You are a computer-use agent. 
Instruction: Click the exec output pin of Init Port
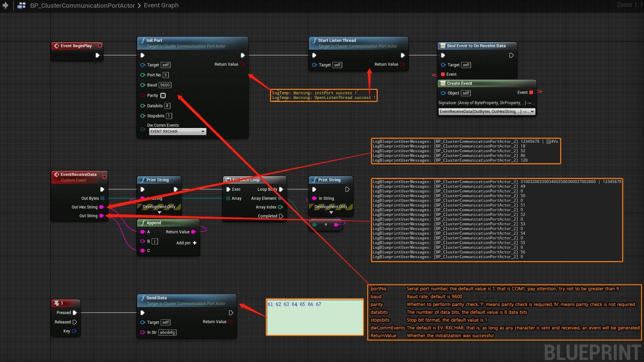(243, 55)
